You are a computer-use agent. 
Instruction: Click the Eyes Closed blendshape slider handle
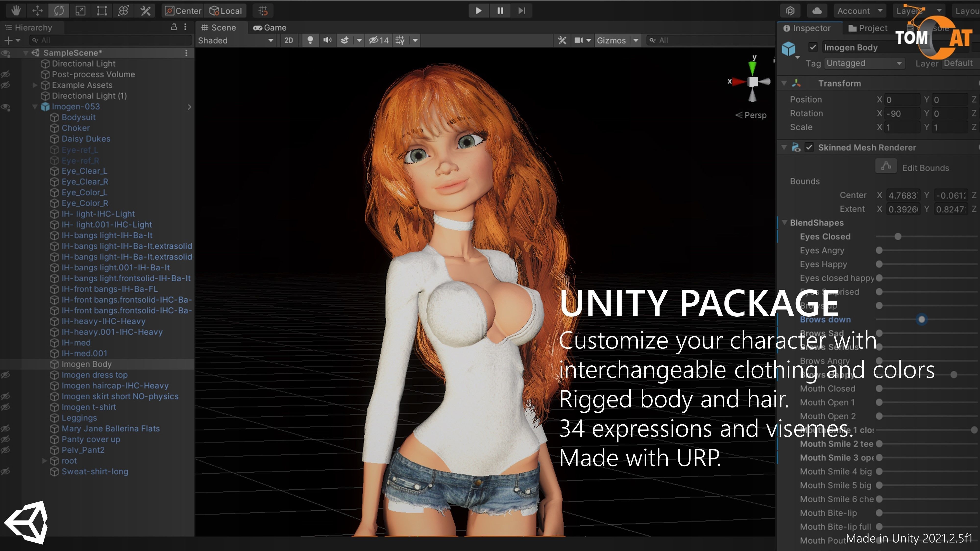click(898, 237)
